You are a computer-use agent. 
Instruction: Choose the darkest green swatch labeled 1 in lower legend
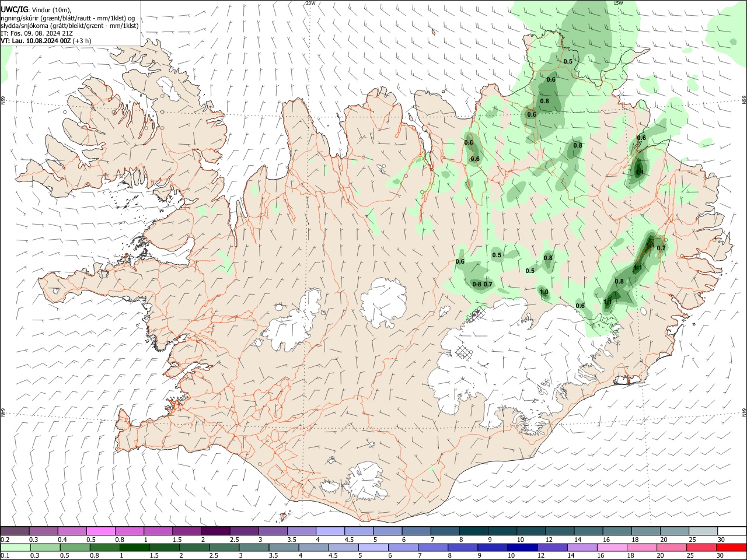click(x=134, y=548)
